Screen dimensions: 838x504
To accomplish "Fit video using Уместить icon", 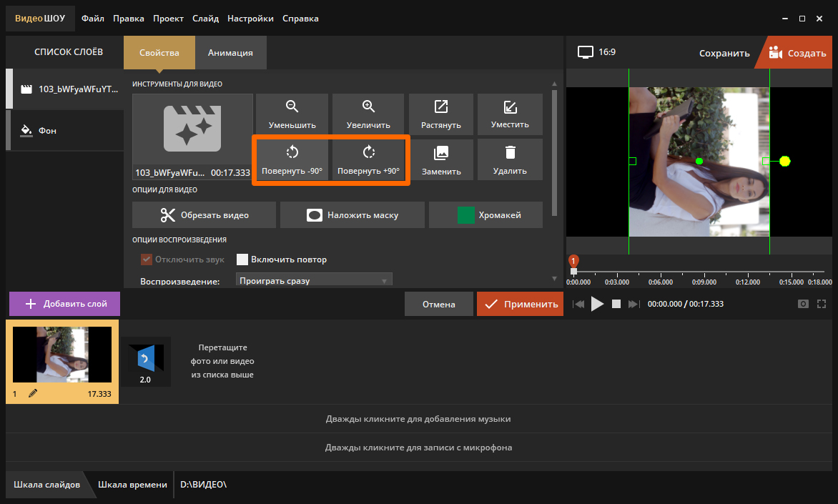I will (x=510, y=107).
